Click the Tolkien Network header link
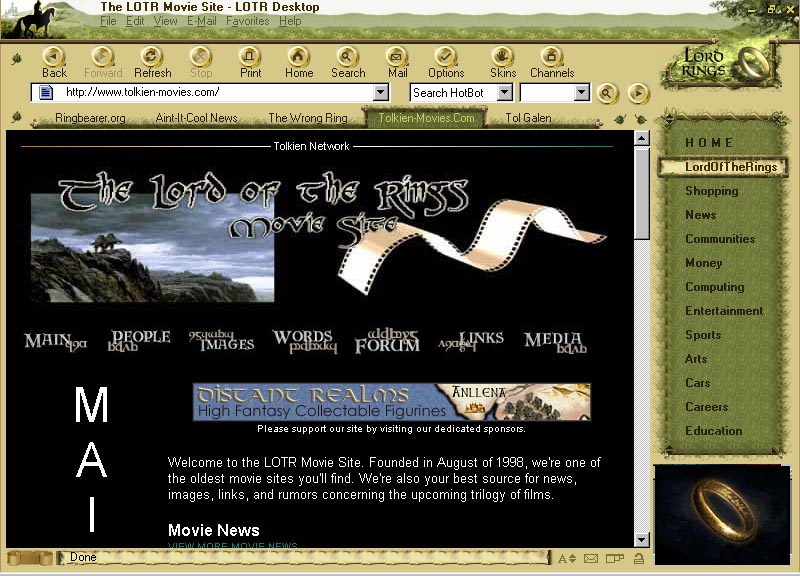 (311, 146)
